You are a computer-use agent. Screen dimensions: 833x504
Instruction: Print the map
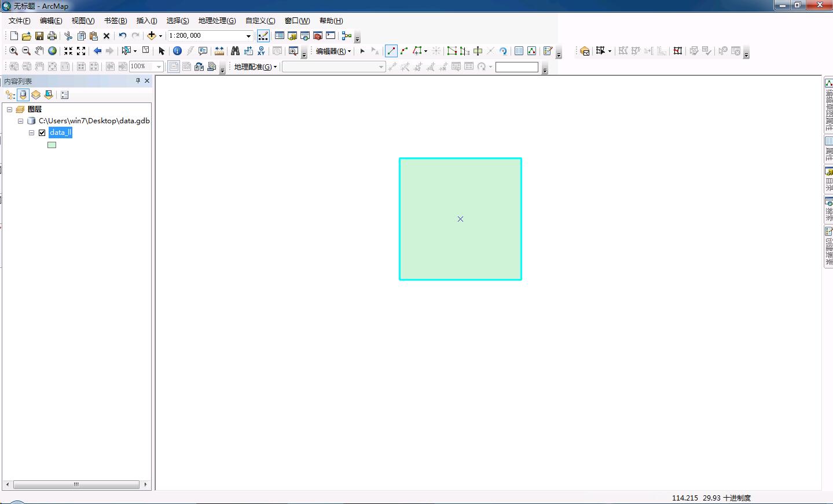pyautogui.click(x=52, y=36)
